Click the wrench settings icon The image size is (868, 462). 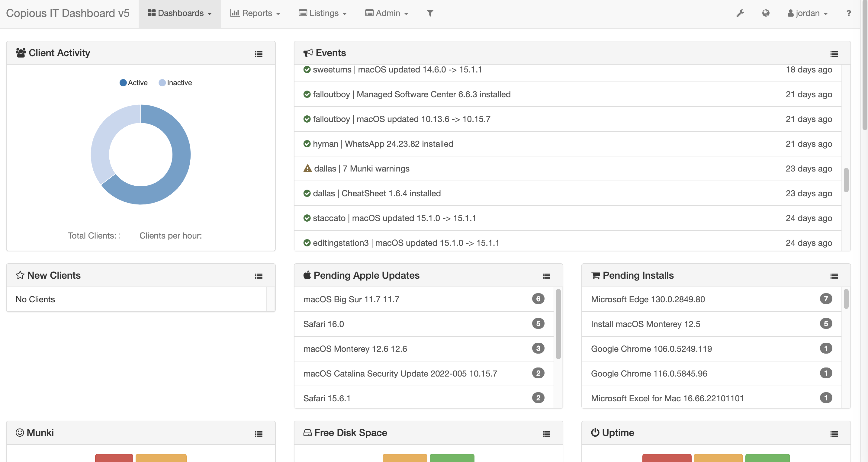740,13
